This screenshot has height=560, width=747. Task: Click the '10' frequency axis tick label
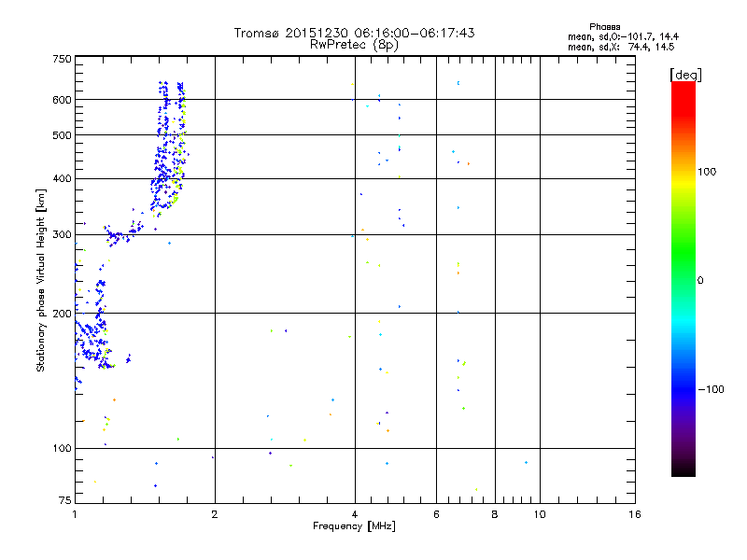pos(540,514)
